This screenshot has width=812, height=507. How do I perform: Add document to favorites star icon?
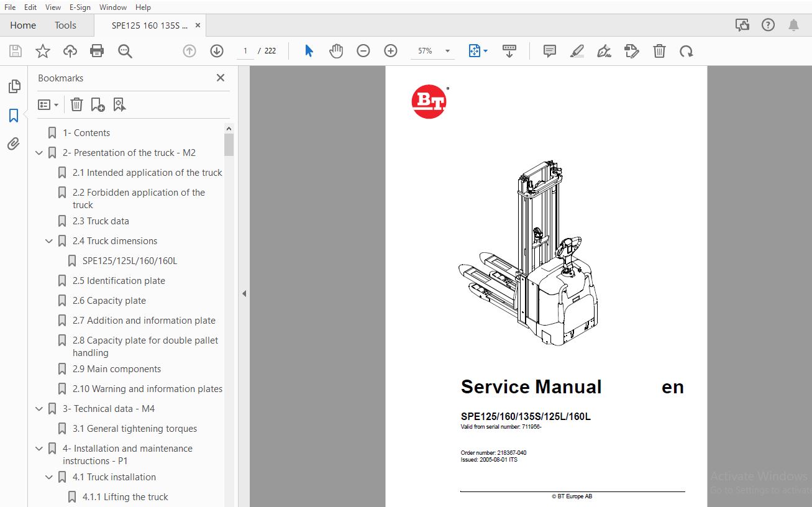tap(43, 51)
